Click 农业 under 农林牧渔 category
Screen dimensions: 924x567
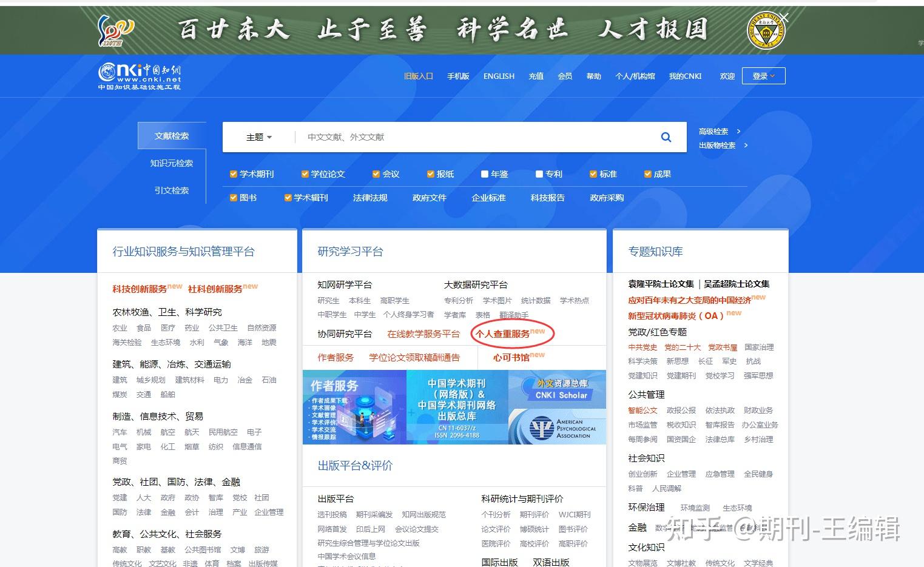120,328
